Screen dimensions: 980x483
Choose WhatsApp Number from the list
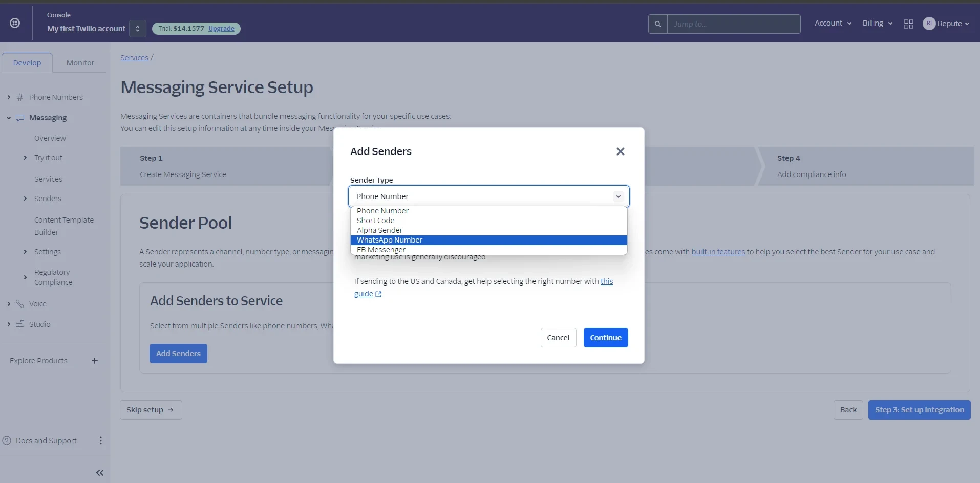click(x=488, y=240)
